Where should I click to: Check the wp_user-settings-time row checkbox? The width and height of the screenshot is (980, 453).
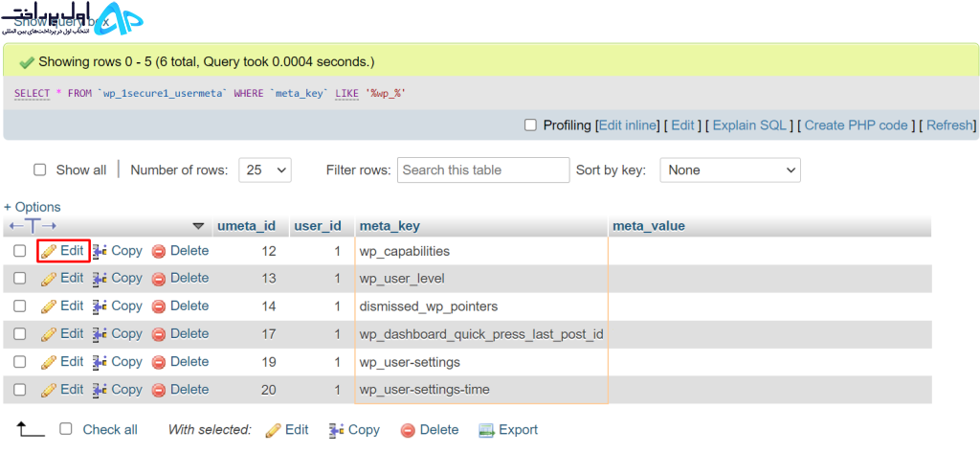click(20, 390)
